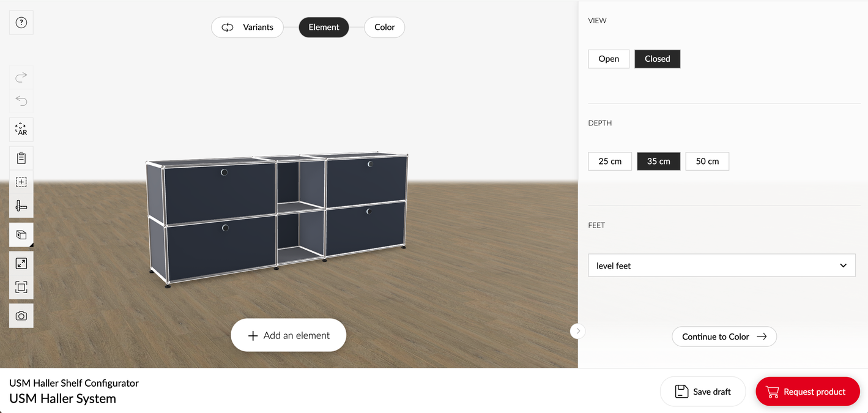This screenshot has height=413, width=868.
Task: Open the help question mark icon
Action: click(x=21, y=22)
